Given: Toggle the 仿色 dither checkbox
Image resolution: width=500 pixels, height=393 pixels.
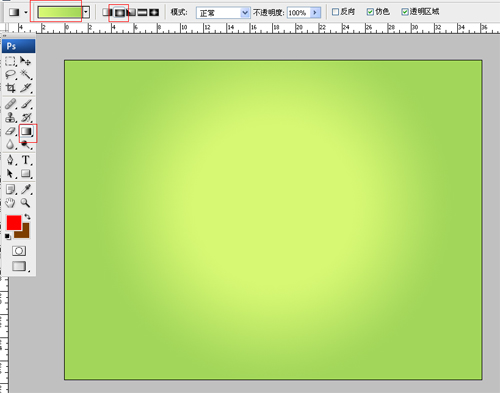Looking at the screenshot, I should pos(370,12).
